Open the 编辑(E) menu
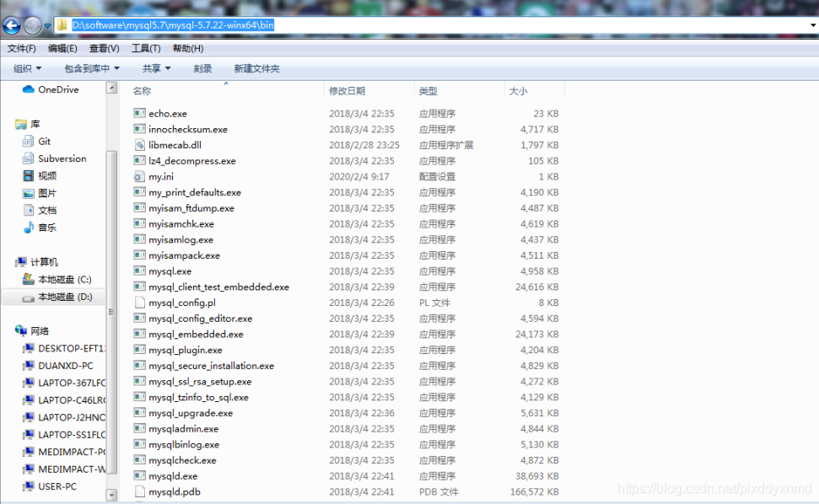 coord(62,49)
